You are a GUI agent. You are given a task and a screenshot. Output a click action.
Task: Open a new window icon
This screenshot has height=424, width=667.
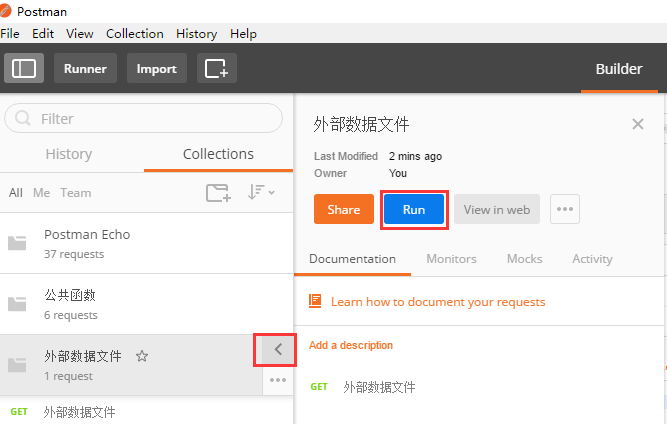tap(217, 68)
